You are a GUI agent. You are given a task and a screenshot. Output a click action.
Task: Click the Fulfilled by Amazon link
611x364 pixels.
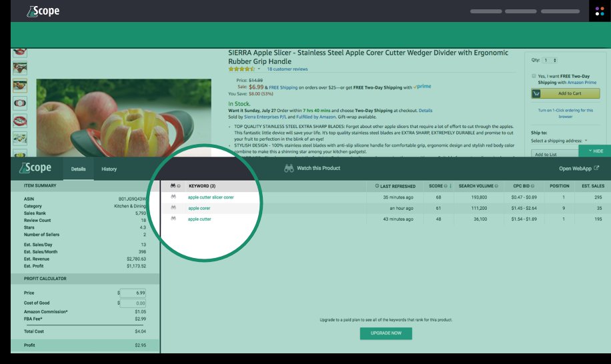click(316, 117)
